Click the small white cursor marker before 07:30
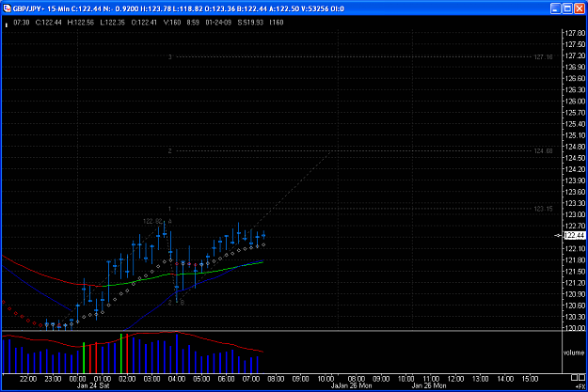The width and height of the screenshot is (588, 392). (6, 25)
